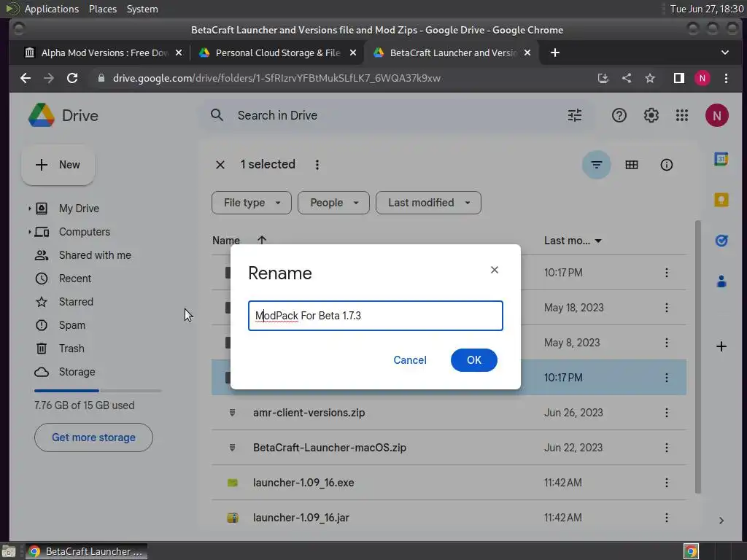747x560 pixels.
Task: Open more actions for BetaCraft-Launcher-macOS.zip
Action: click(x=666, y=448)
